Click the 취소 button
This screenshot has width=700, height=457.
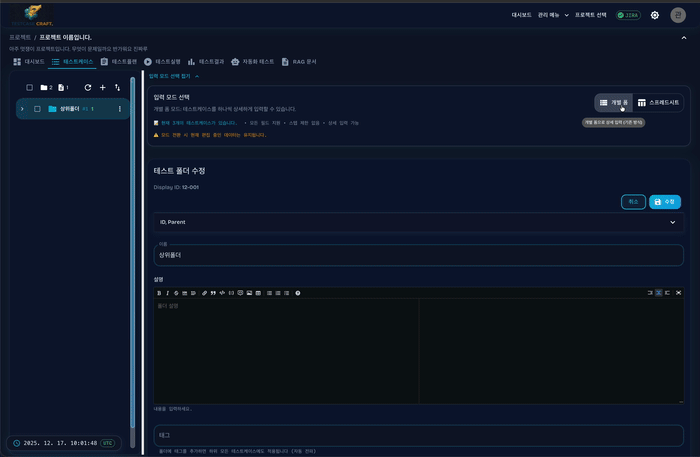(x=633, y=201)
